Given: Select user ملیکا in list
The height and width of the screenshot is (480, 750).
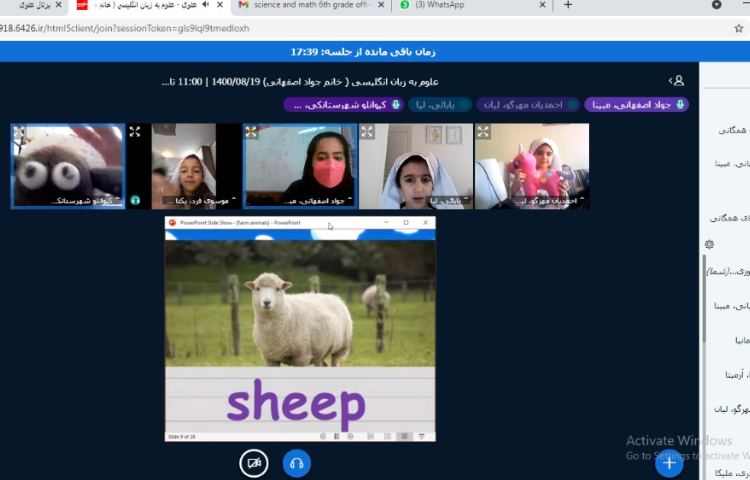Looking at the screenshot, I should click(732, 473).
